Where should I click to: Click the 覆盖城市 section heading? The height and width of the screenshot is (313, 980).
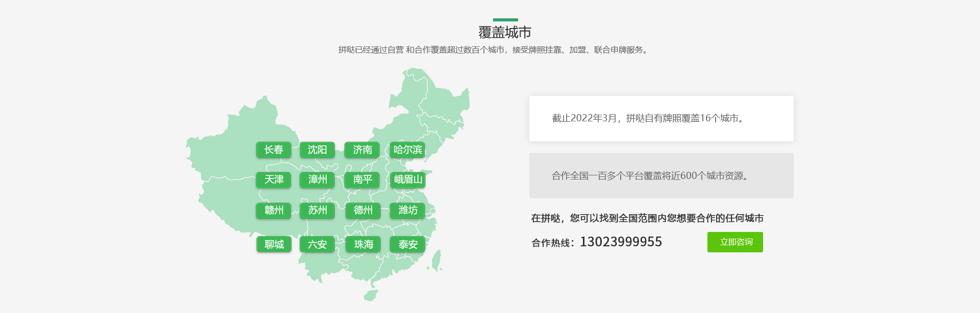505,33
